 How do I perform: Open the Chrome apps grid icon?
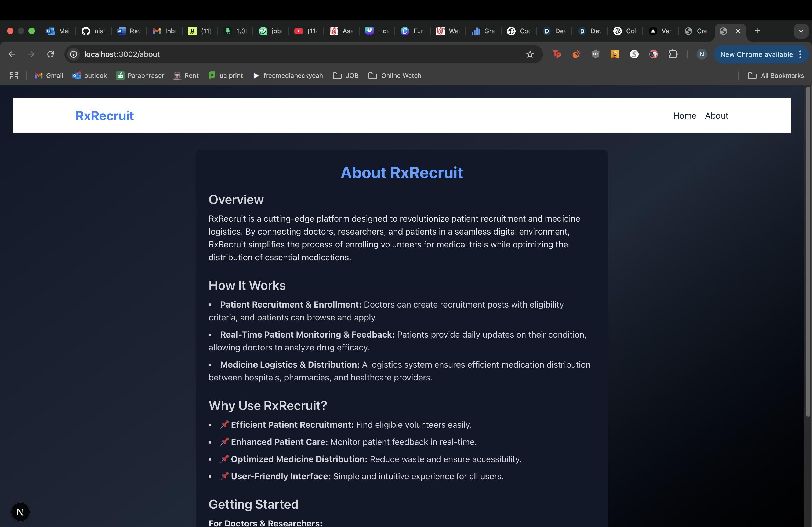pos(14,76)
